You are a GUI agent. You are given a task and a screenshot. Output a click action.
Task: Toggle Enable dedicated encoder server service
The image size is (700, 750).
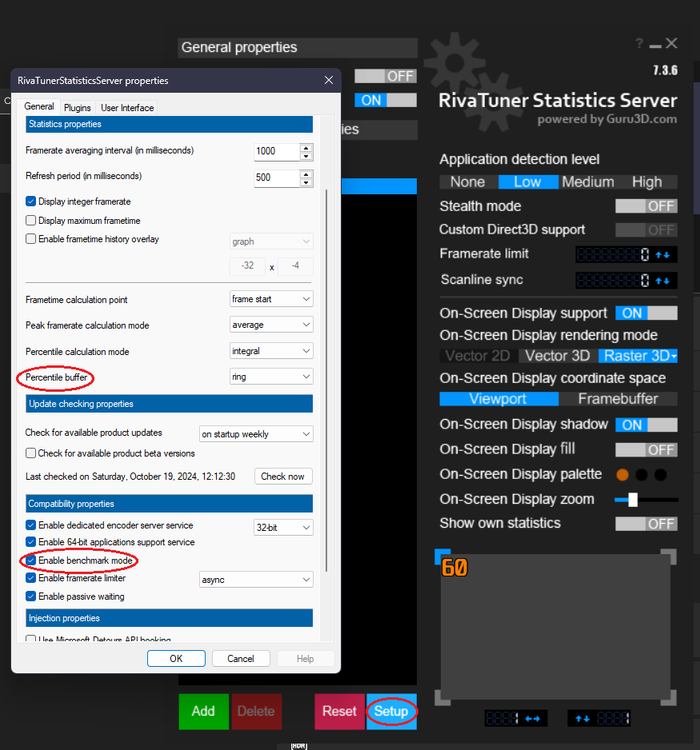coord(30,525)
